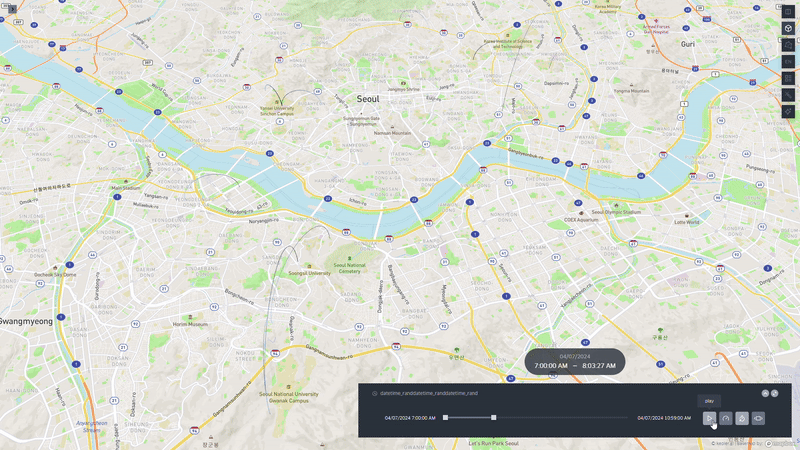This screenshot has width=800, height=450.
Task: Toggle the 3D map perspective
Action: (x=788, y=29)
